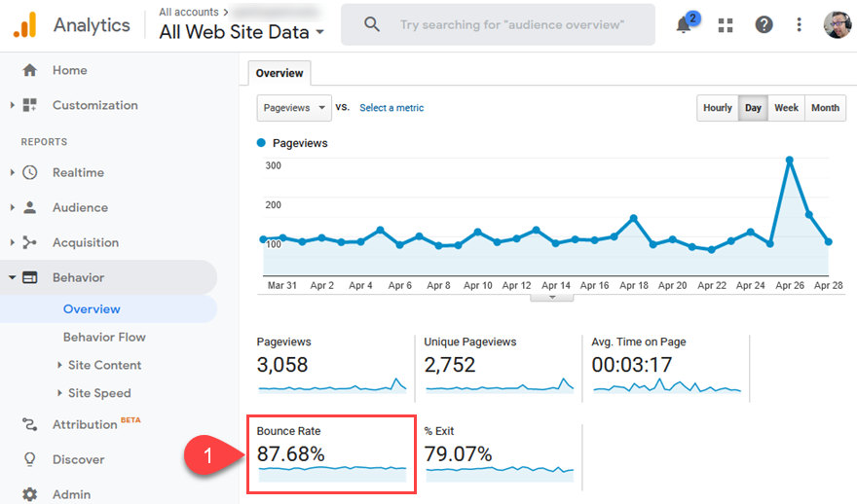Select the Overview tab
The width and height of the screenshot is (857, 504).
[x=279, y=73]
